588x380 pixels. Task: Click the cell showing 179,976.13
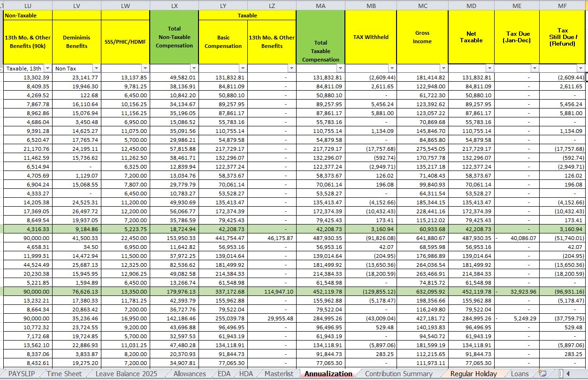pos(174,291)
